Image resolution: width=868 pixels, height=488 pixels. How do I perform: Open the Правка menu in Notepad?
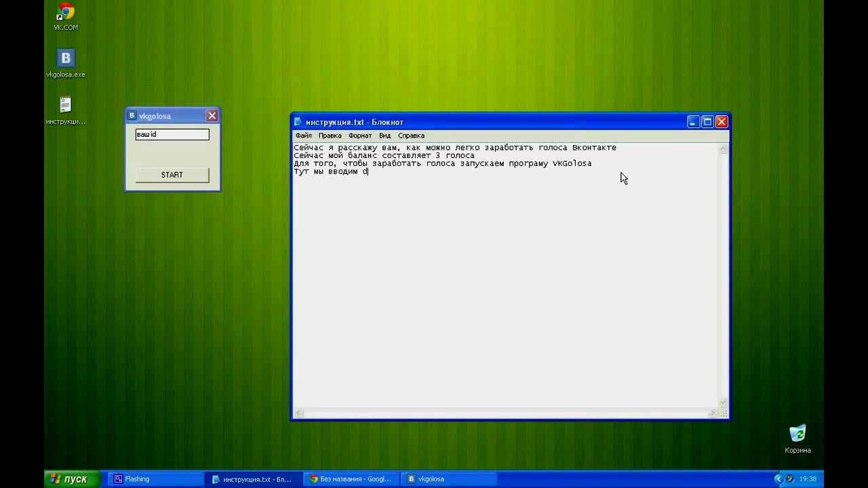tap(330, 136)
